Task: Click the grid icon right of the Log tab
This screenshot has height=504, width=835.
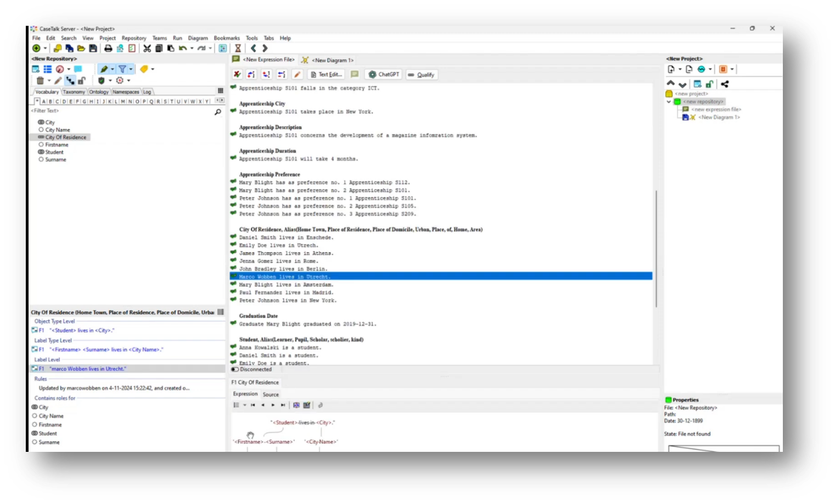Action: pyautogui.click(x=220, y=91)
